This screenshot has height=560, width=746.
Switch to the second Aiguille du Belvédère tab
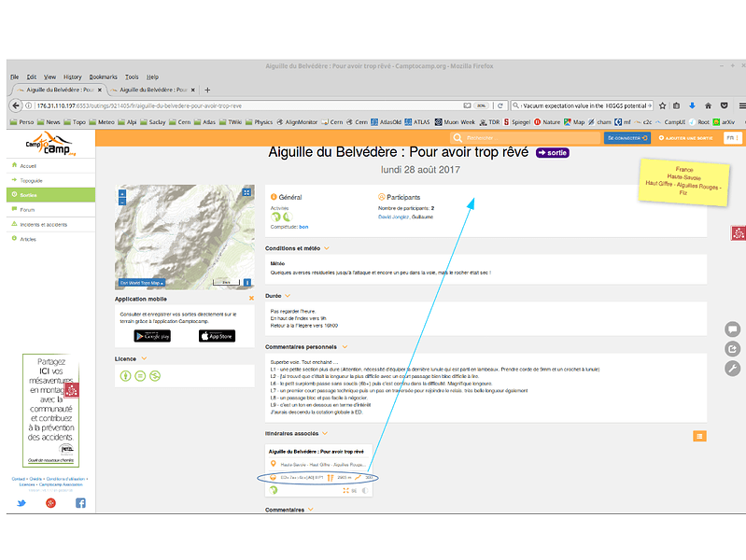click(x=152, y=90)
